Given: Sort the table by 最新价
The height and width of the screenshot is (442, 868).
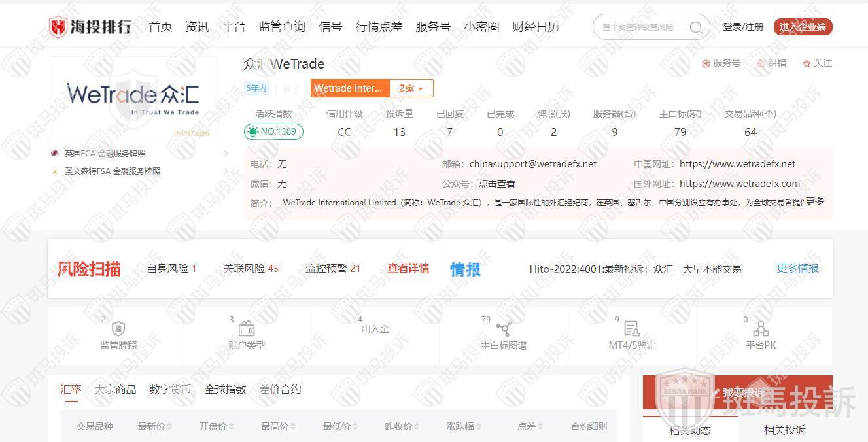Looking at the screenshot, I should (154, 426).
